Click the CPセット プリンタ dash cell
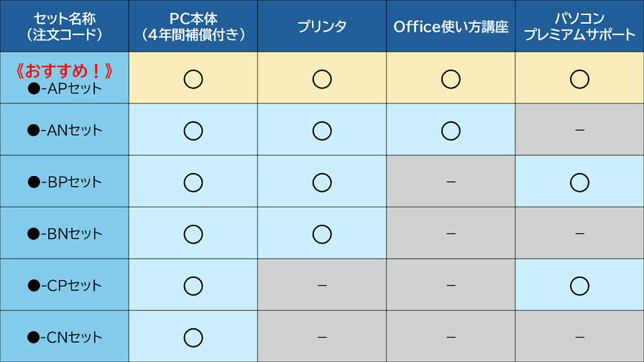The image size is (644, 362). click(322, 286)
